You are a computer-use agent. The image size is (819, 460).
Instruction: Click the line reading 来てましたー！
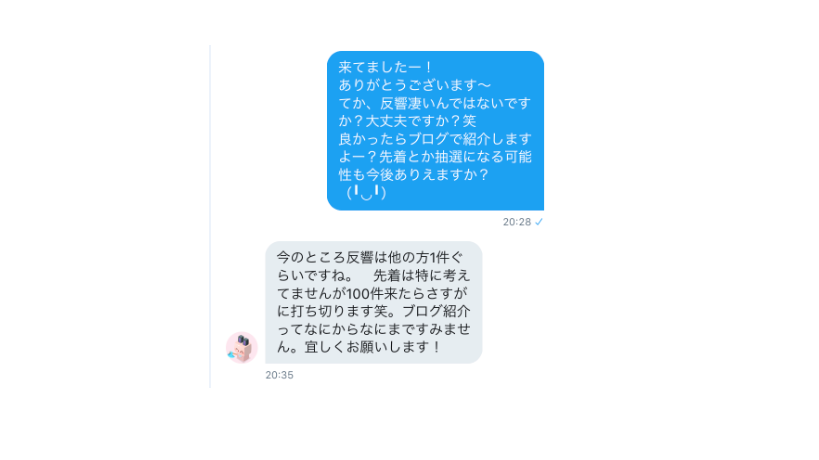click(386, 67)
